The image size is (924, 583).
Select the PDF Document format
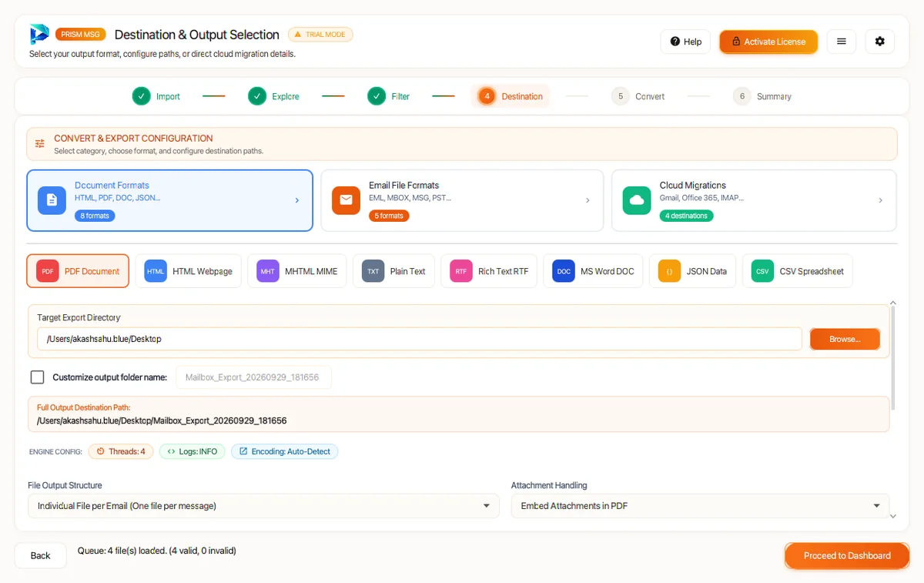[x=78, y=271]
